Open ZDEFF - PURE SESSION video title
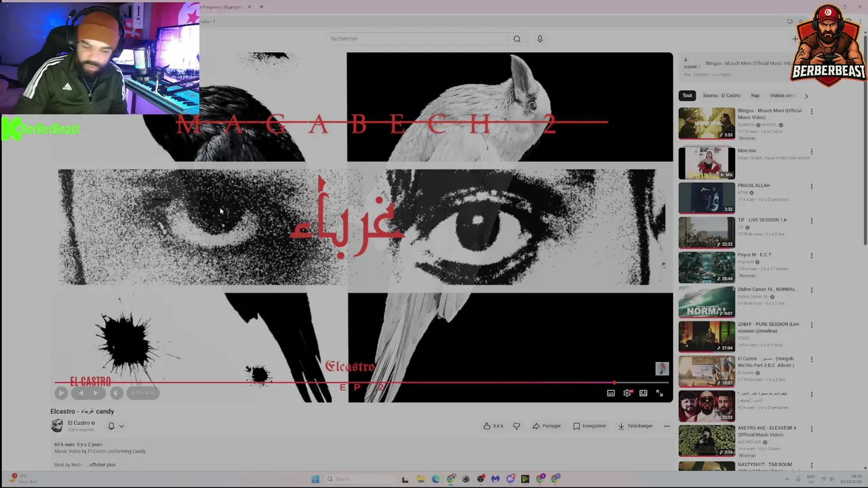 click(768, 327)
